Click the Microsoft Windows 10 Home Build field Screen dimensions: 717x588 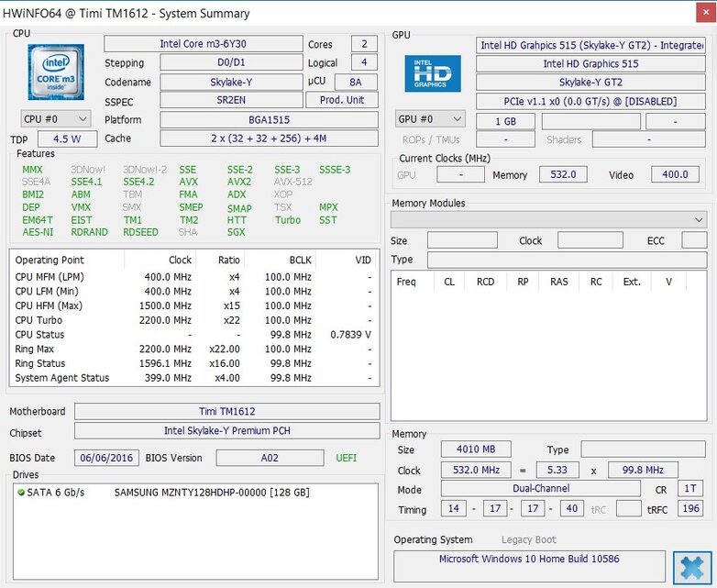(x=529, y=560)
